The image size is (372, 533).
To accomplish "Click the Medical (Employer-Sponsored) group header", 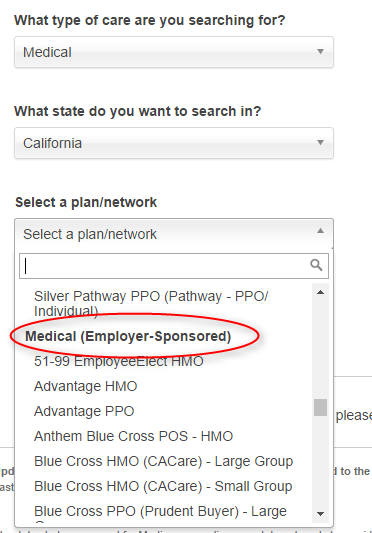I will click(128, 336).
